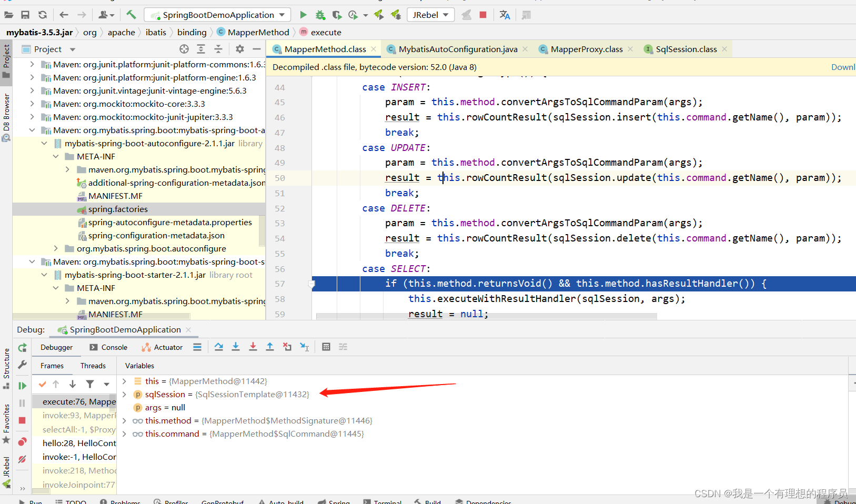Click the red Stop icon in main toolbar
The width and height of the screenshot is (856, 504).
[483, 15]
